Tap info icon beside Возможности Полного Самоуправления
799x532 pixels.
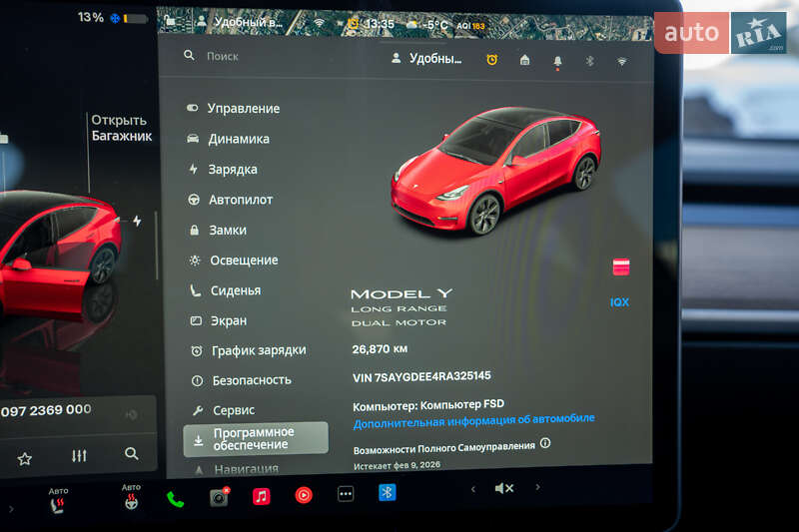[545, 443]
